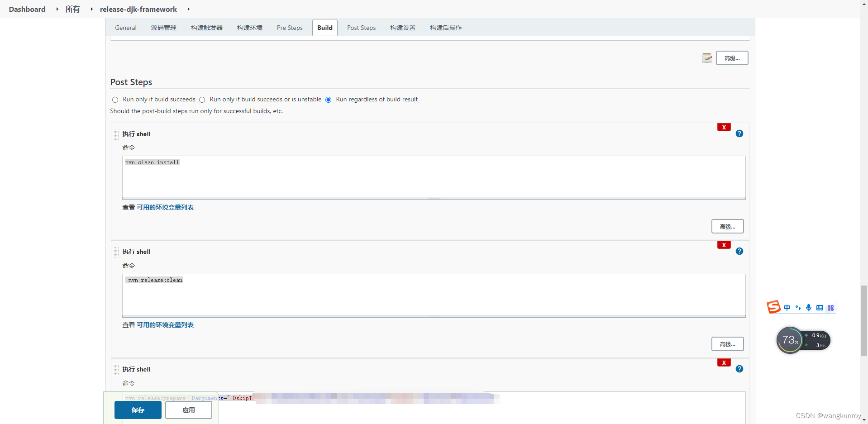Grab drag handle of third 执行 shell step
This screenshot has height=424, width=868.
116,370
